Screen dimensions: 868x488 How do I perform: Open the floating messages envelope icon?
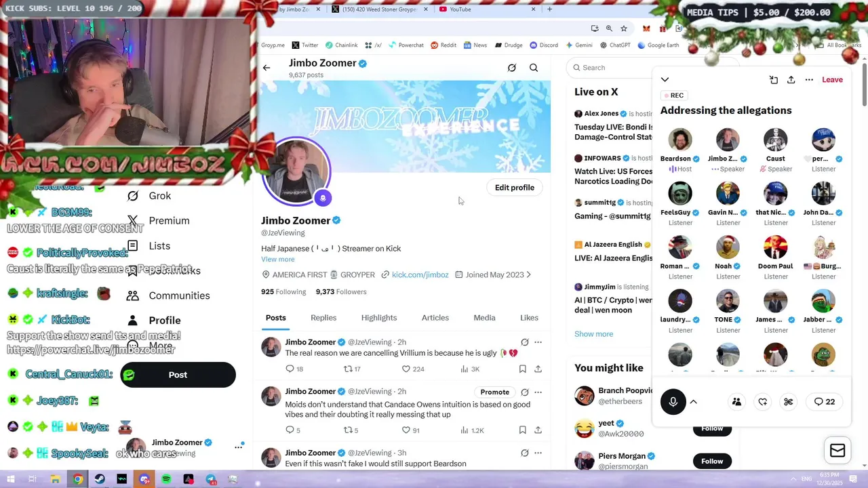tap(837, 451)
